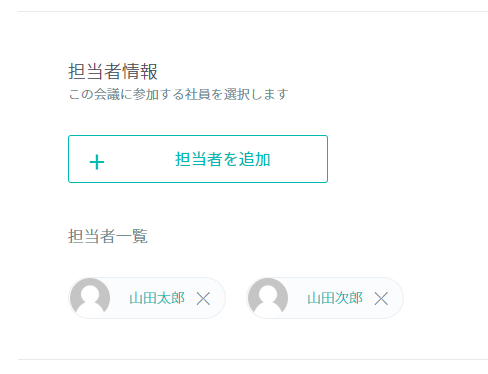Viewport: 488px width, 374px height.
Task: Remove 山田次郎 using the X icon
Action: (381, 298)
